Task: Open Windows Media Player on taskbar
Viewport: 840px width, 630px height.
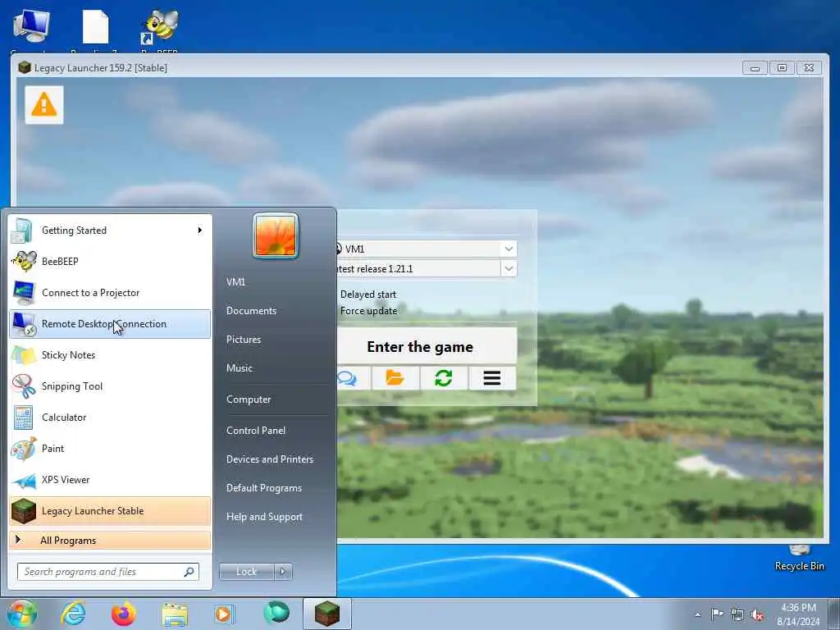Action: tap(225, 614)
